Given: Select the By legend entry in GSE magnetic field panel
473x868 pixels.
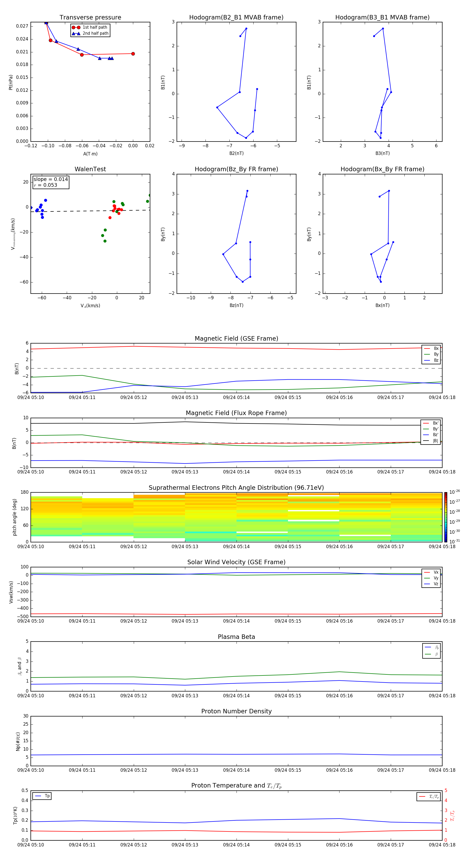Looking at the screenshot, I should pyautogui.click(x=431, y=354).
